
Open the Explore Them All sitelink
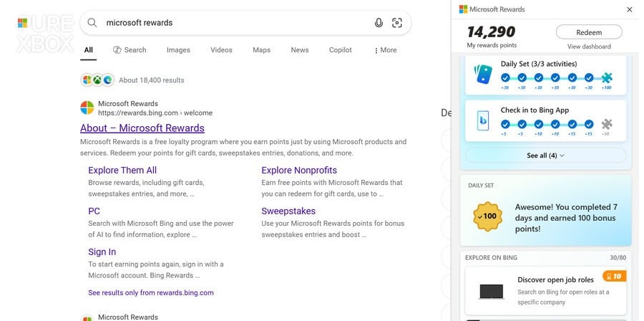coord(122,170)
